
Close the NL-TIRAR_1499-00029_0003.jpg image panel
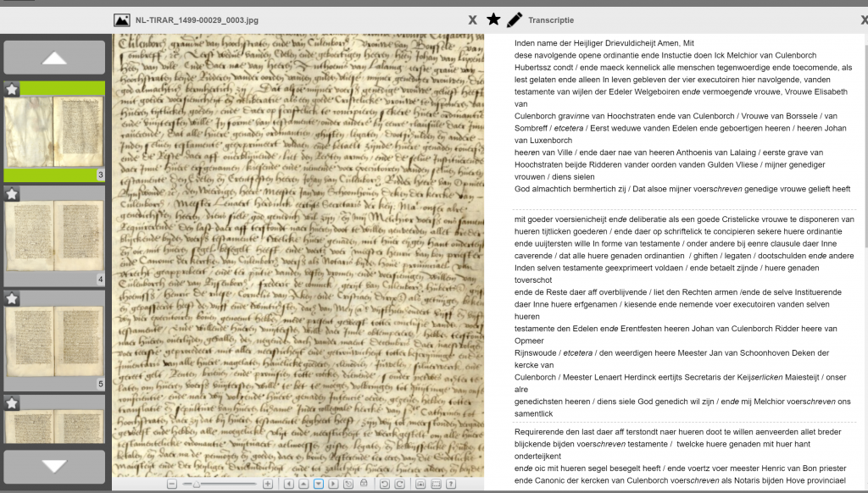pos(472,20)
